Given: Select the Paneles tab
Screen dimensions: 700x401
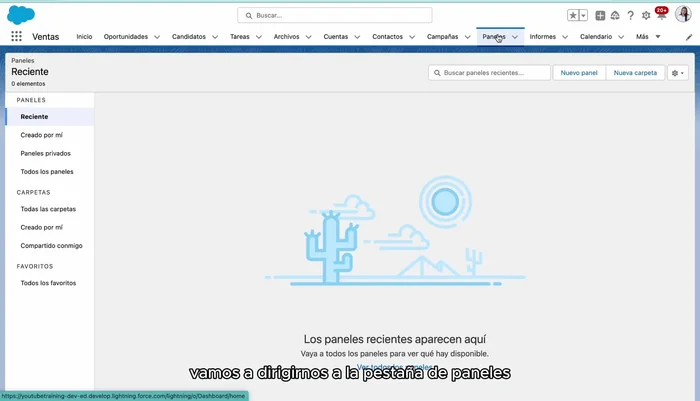Looking at the screenshot, I should [x=494, y=37].
